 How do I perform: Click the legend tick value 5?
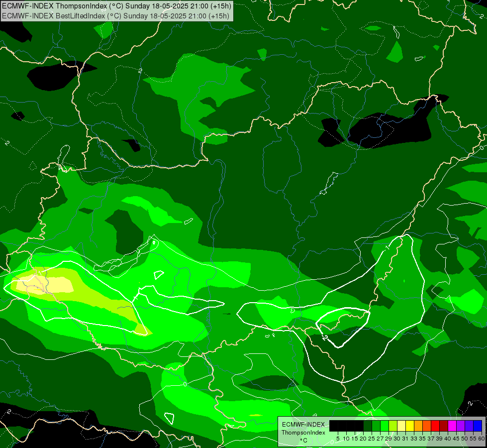pyautogui.click(x=338, y=439)
